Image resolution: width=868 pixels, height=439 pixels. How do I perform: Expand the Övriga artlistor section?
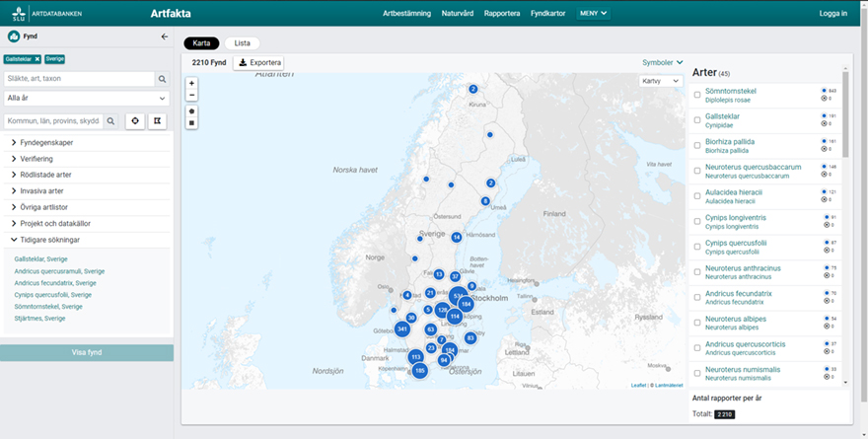click(87, 207)
